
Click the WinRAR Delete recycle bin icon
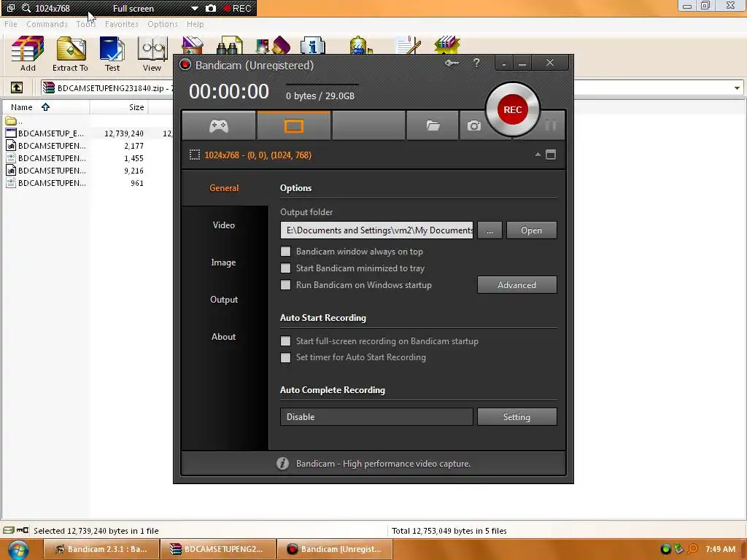pos(193,44)
